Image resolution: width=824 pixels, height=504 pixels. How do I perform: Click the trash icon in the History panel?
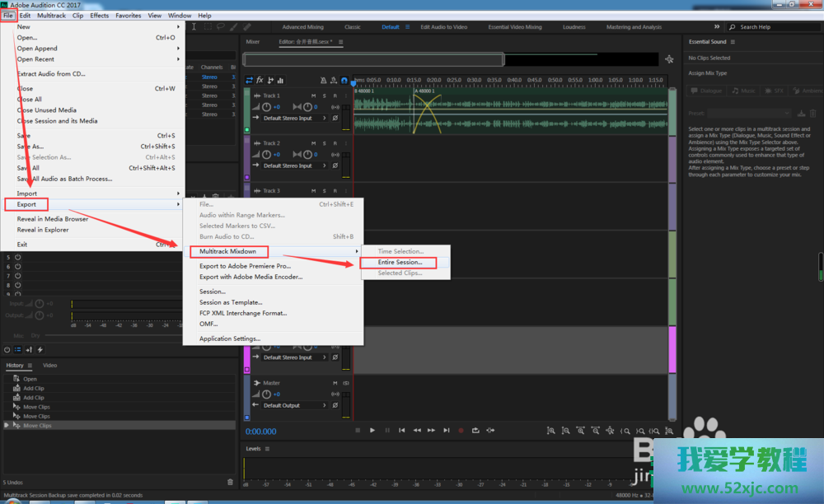click(230, 482)
